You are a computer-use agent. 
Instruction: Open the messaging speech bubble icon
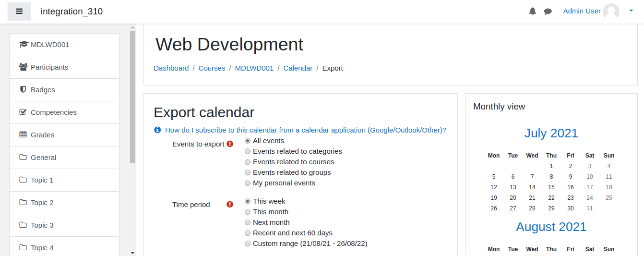coord(548,12)
